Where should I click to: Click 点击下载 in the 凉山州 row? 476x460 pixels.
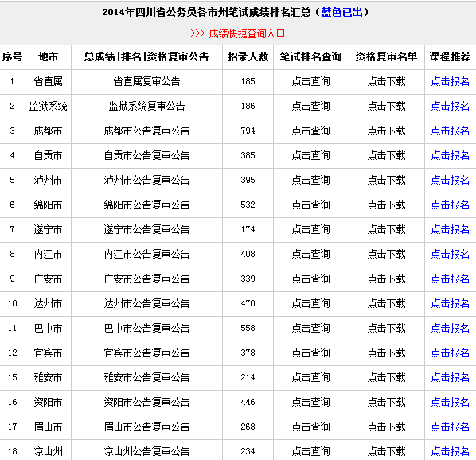click(x=386, y=451)
